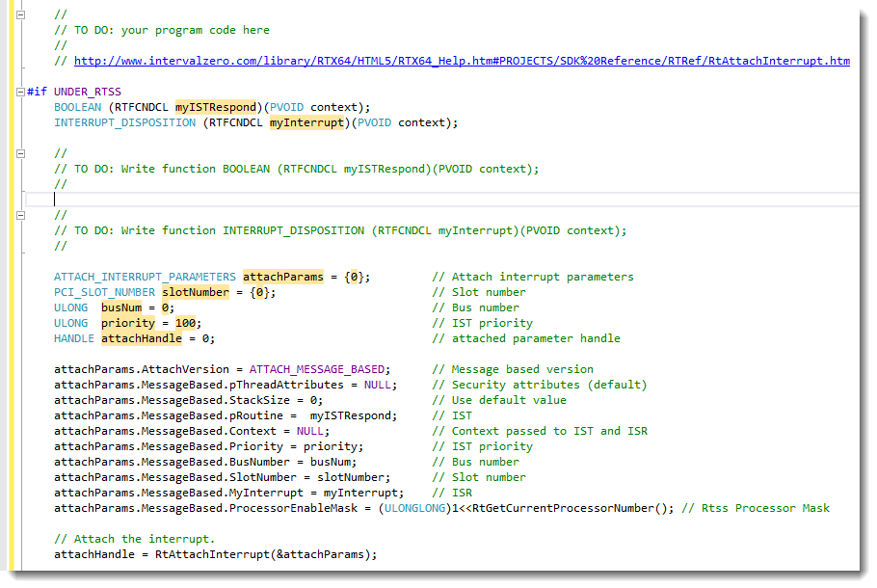Collapse the #if UNDER_RTSS region

(20, 92)
